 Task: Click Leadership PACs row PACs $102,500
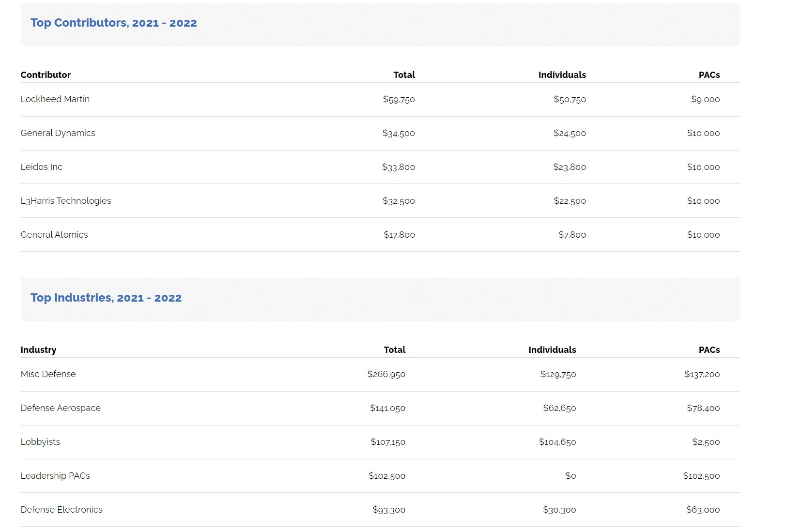702,476
